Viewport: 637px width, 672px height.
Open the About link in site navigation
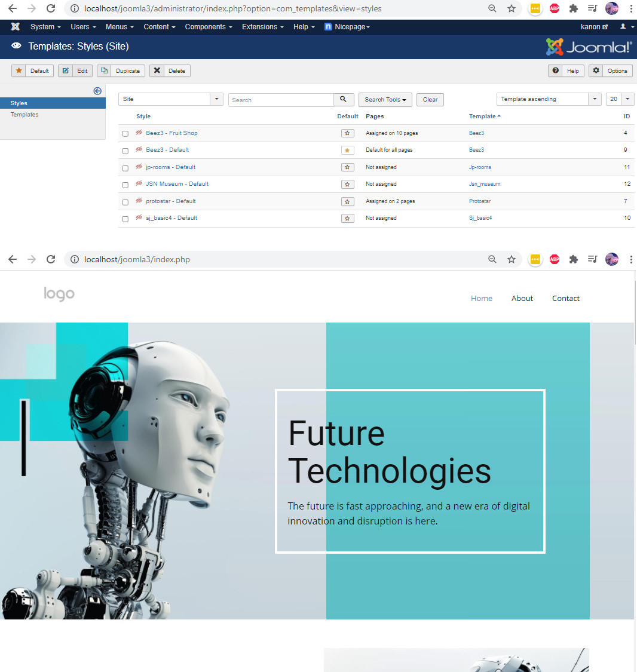click(522, 298)
